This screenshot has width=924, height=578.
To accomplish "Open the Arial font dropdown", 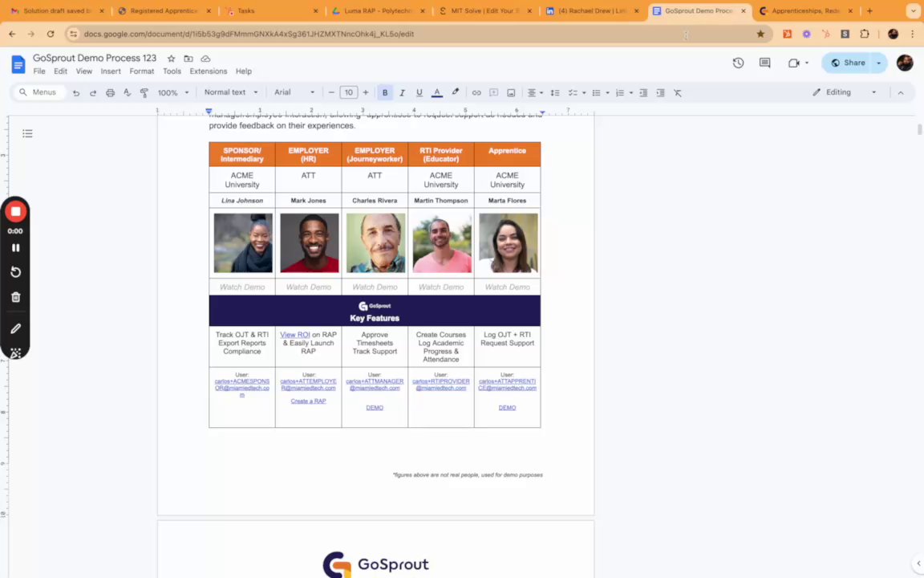I will coord(294,92).
